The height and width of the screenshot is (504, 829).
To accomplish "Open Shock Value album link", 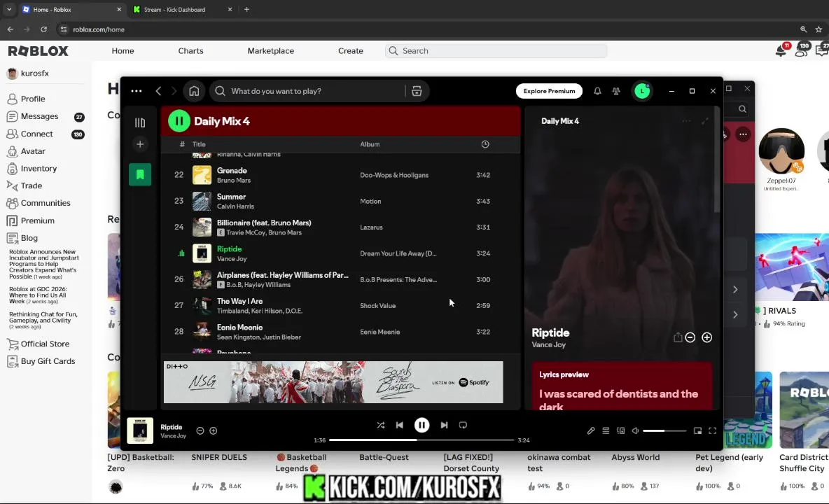I will point(377,305).
